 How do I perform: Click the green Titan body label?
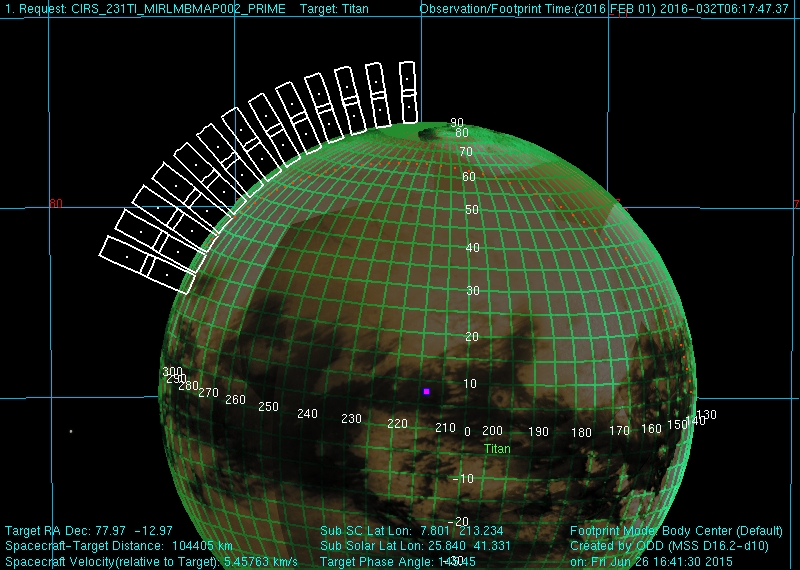(x=497, y=449)
